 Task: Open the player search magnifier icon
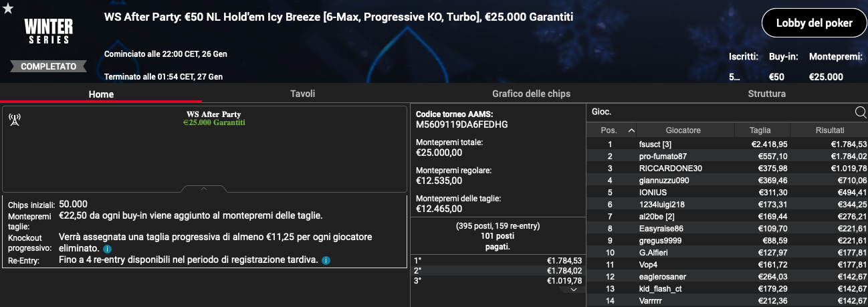pyautogui.click(x=861, y=112)
